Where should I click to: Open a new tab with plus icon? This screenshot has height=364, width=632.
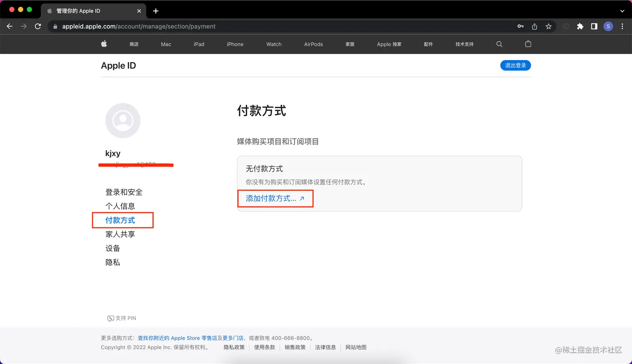tap(156, 11)
